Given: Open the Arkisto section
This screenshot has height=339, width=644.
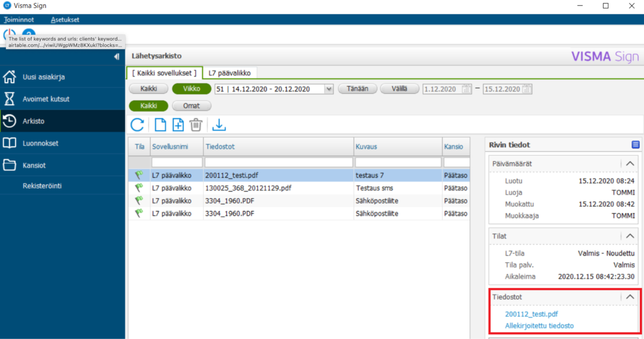Looking at the screenshot, I should click(x=63, y=121).
